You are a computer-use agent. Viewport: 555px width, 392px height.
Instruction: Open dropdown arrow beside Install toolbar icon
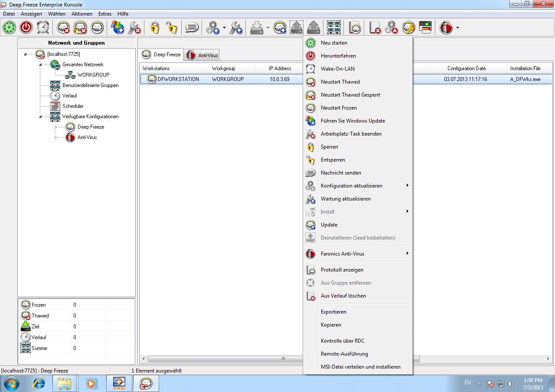point(268,28)
